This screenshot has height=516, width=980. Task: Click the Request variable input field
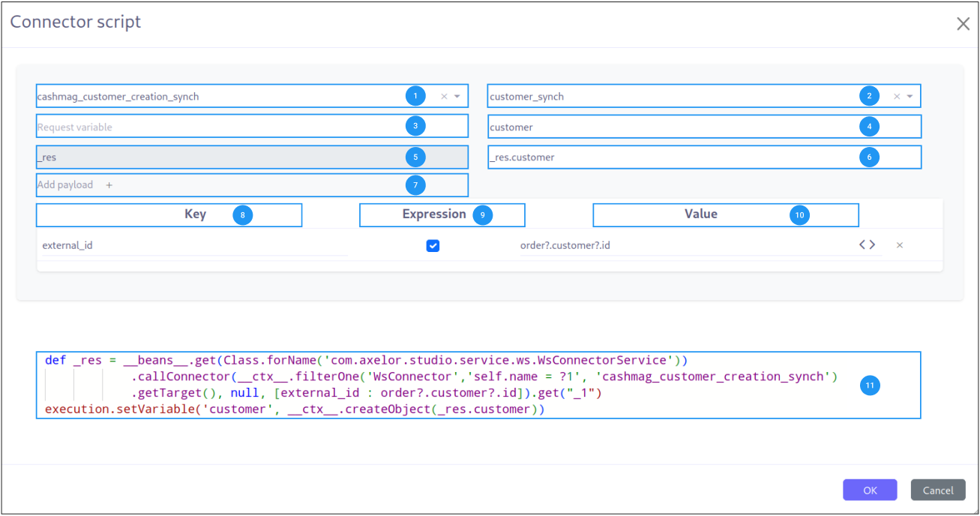click(x=225, y=126)
